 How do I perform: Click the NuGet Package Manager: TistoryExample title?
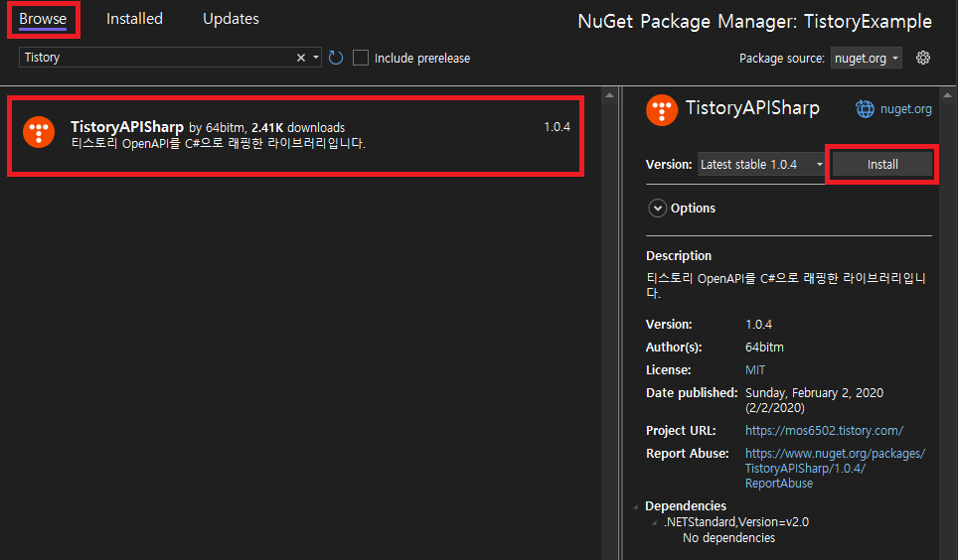754,22
